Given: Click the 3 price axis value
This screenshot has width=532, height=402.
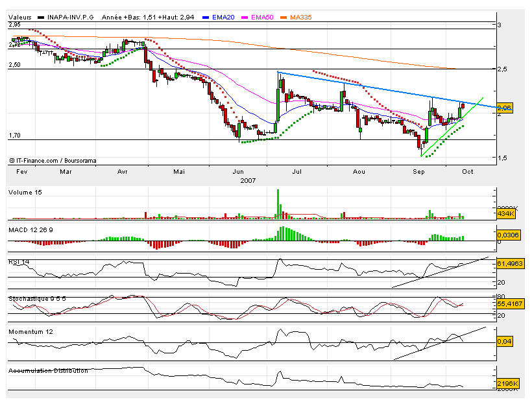Looking at the screenshot, I should (x=500, y=25).
